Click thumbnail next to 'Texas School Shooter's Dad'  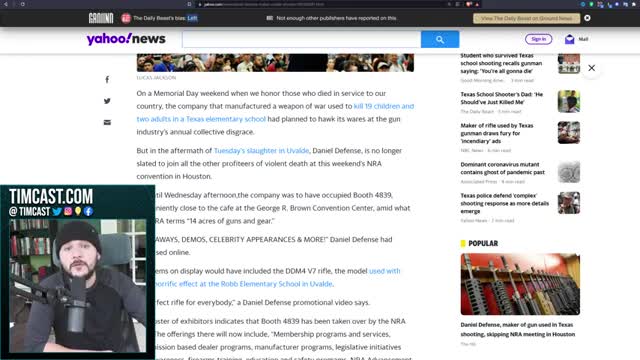tap(569, 101)
